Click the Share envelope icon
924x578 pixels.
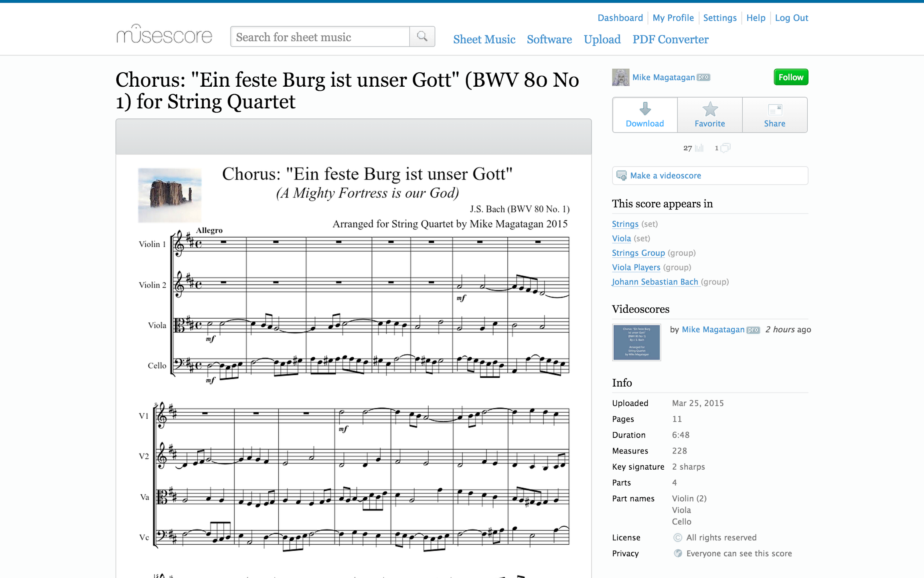point(775,110)
